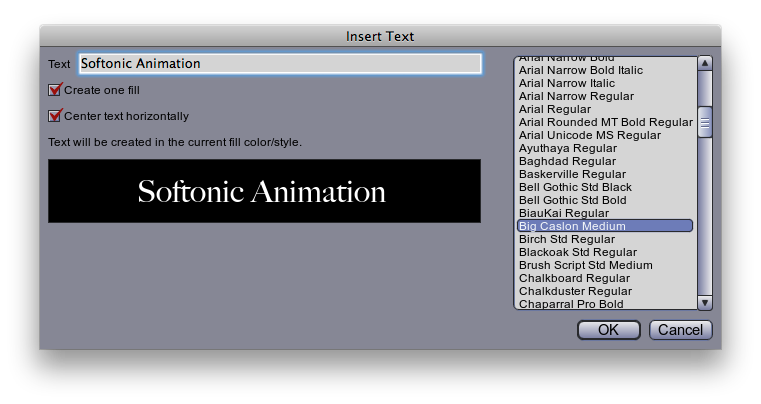Click the scroll up arrow of font list
Viewport: 761px width, 404px height.
705,63
